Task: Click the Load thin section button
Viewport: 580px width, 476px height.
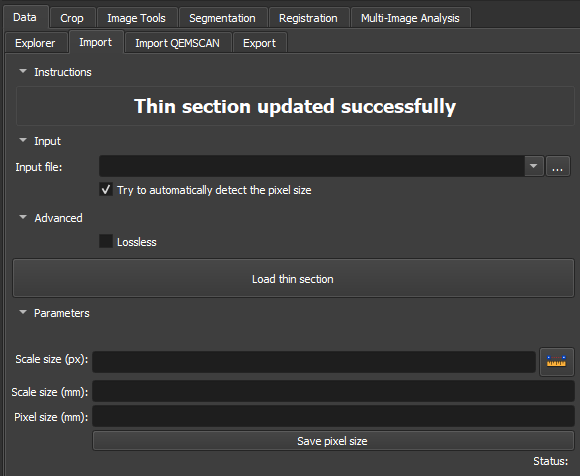Action: (x=293, y=278)
